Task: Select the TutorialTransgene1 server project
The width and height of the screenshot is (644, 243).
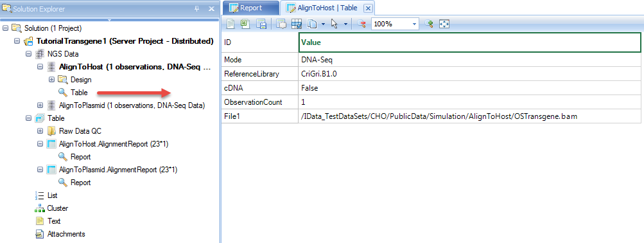Action: 125,41
